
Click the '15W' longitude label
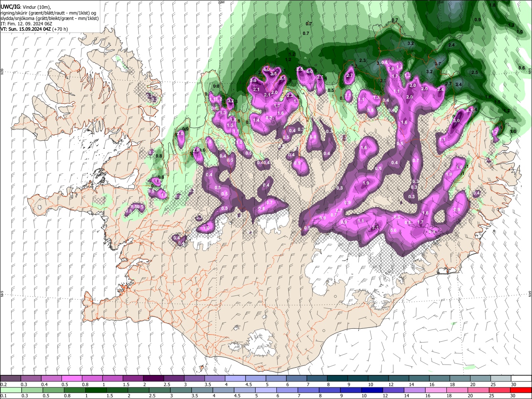tap(440, 2)
